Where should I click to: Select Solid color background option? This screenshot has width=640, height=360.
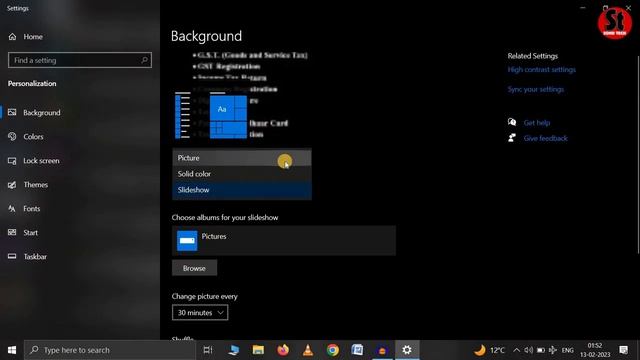(x=242, y=173)
